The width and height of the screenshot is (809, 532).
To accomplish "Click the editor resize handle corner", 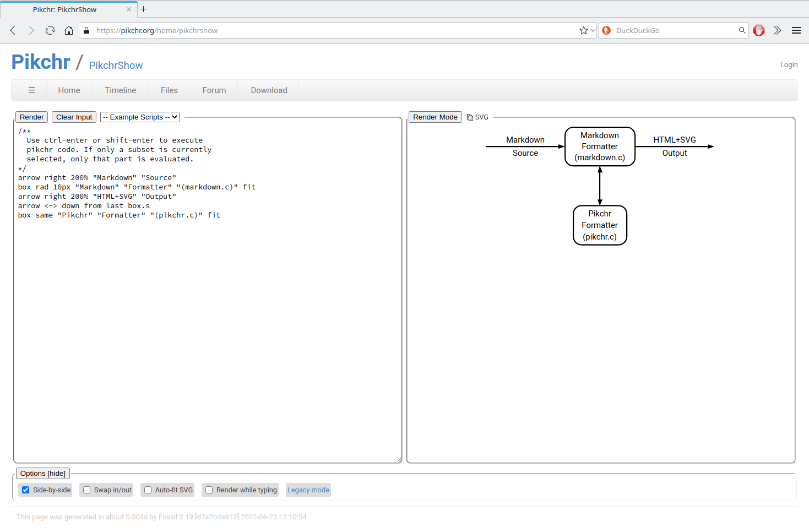I will coord(399,460).
